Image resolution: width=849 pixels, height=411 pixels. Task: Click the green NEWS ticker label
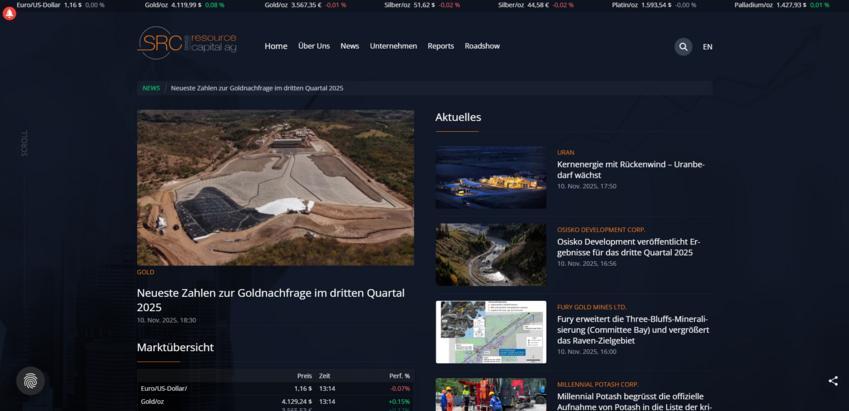click(151, 88)
